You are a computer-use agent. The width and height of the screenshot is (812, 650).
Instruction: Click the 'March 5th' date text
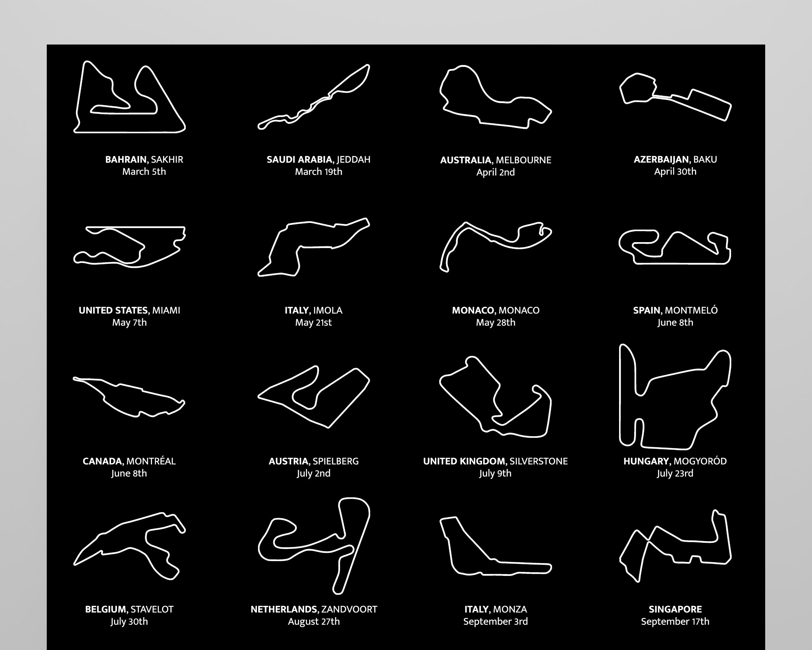coord(144,172)
